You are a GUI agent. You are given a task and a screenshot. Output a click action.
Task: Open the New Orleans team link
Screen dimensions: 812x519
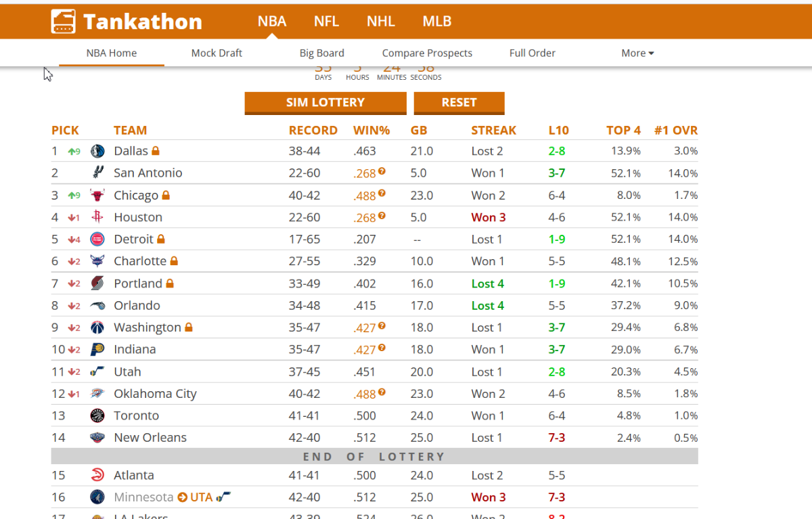point(150,438)
